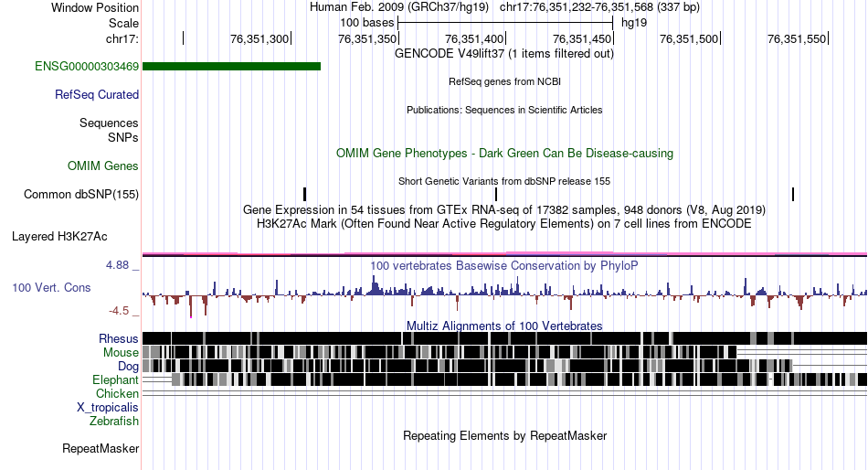Image resolution: width=868 pixels, height=470 pixels.
Task: Open the RefSeq Curated track label
Action: click(x=97, y=95)
